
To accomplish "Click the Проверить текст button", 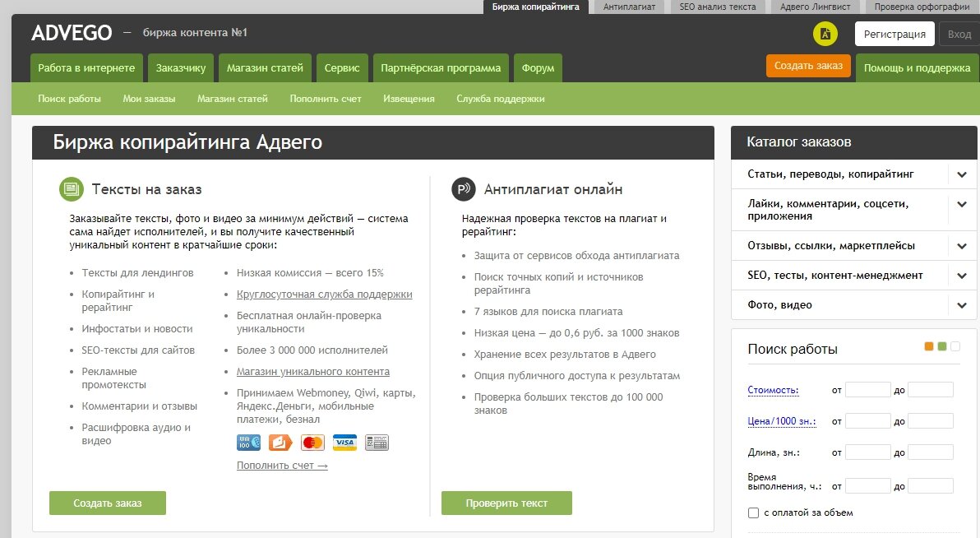I will [506, 503].
